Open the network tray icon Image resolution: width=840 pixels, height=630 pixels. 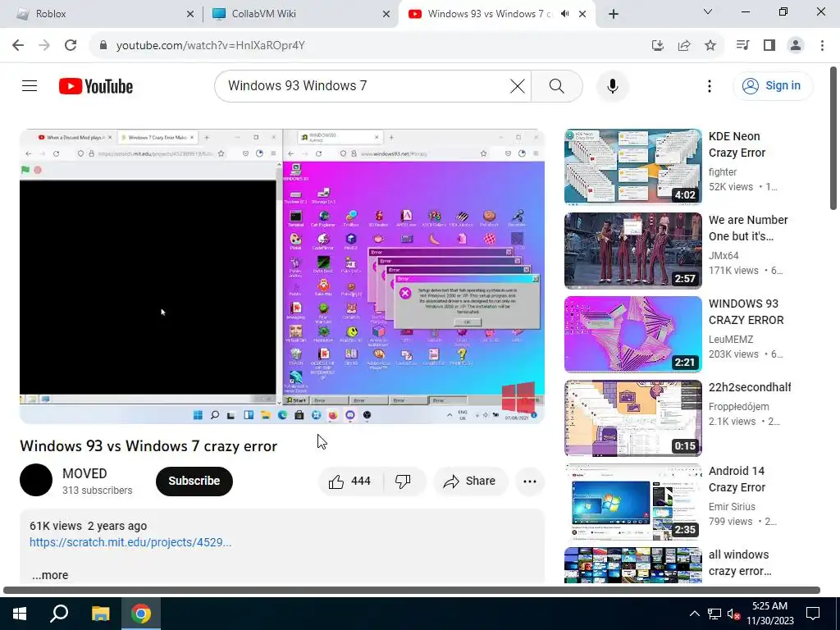tap(714, 614)
